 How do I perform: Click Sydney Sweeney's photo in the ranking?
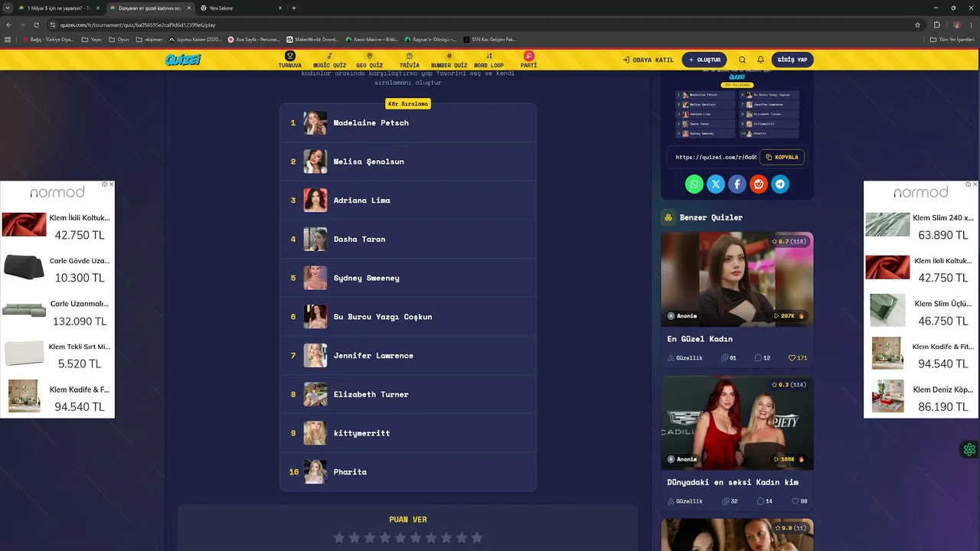315,278
